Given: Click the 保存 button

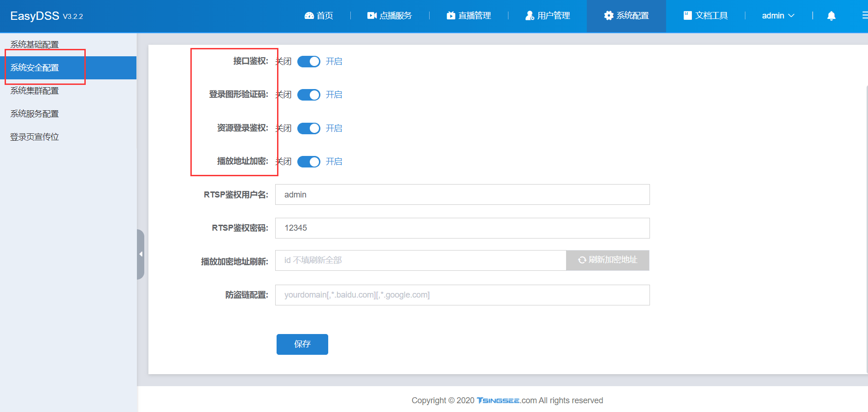Looking at the screenshot, I should tap(302, 344).
